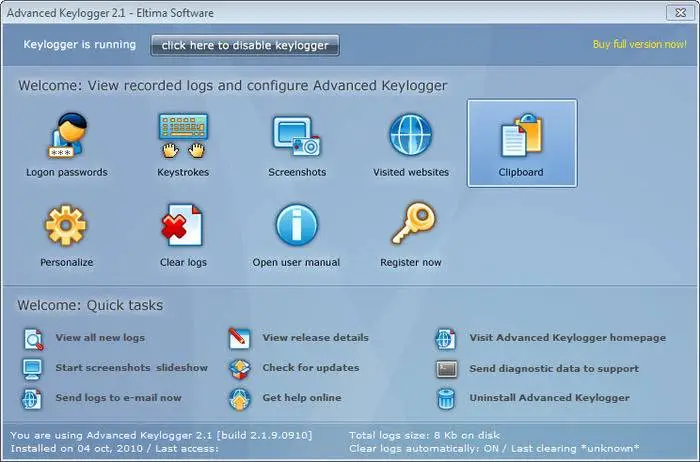Image resolution: width=700 pixels, height=462 pixels.
Task: Select the 'Start screenshots slideshow' link
Action: coord(132,368)
